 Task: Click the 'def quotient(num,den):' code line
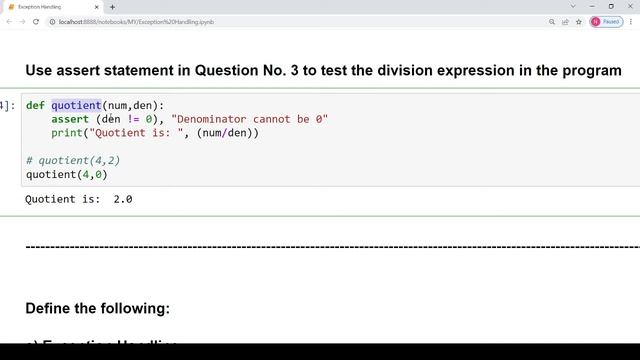coord(95,106)
